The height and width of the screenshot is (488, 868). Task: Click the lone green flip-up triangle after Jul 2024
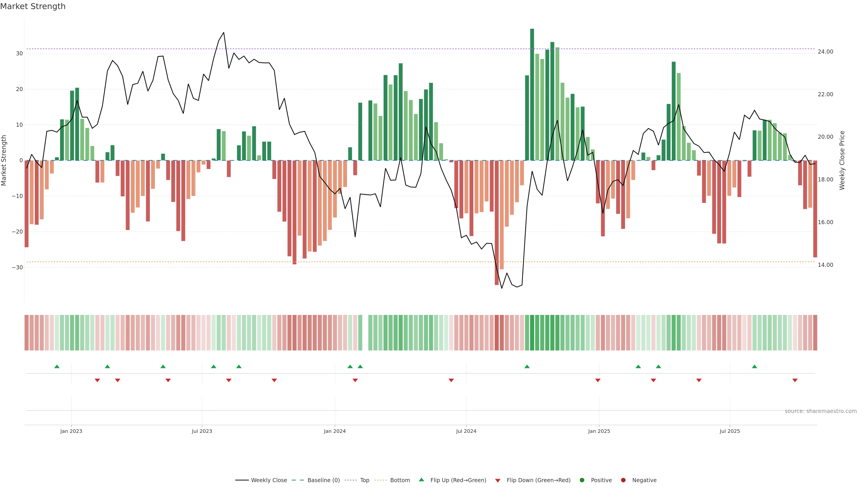coord(527,366)
